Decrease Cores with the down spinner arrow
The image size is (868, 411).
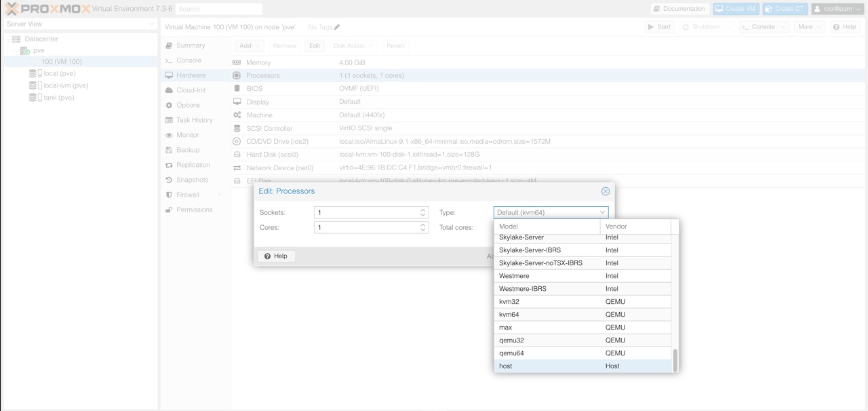coord(423,231)
